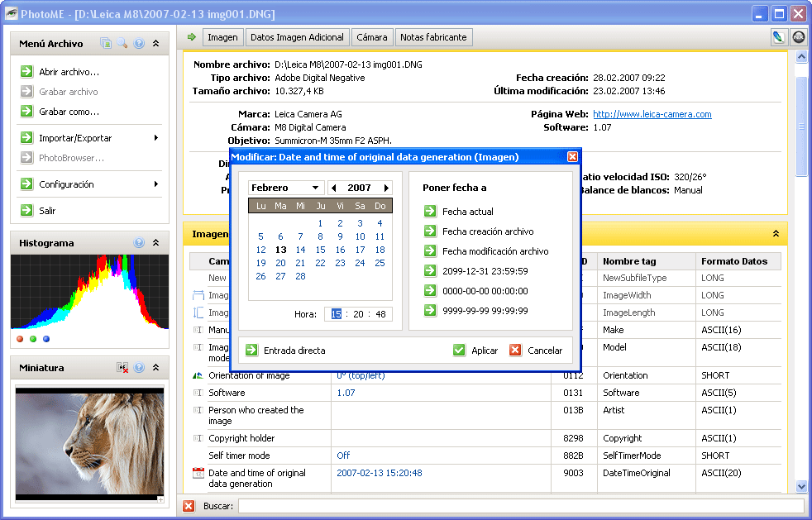Screen dimensions: 812x520
Task: Switch to Datos Imagen Adicional tab
Action: (297, 37)
